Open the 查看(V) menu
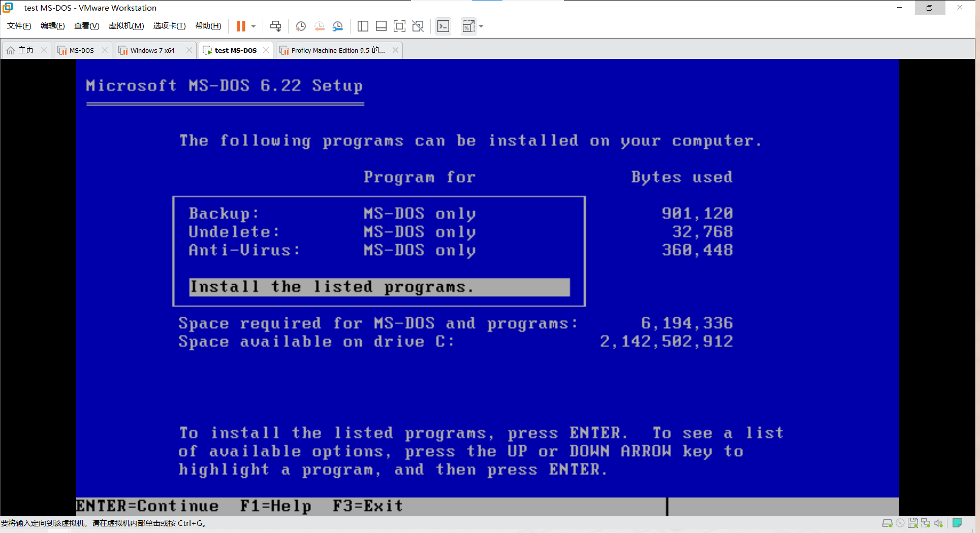The height and width of the screenshot is (533, 980). (x=86, y=26)
